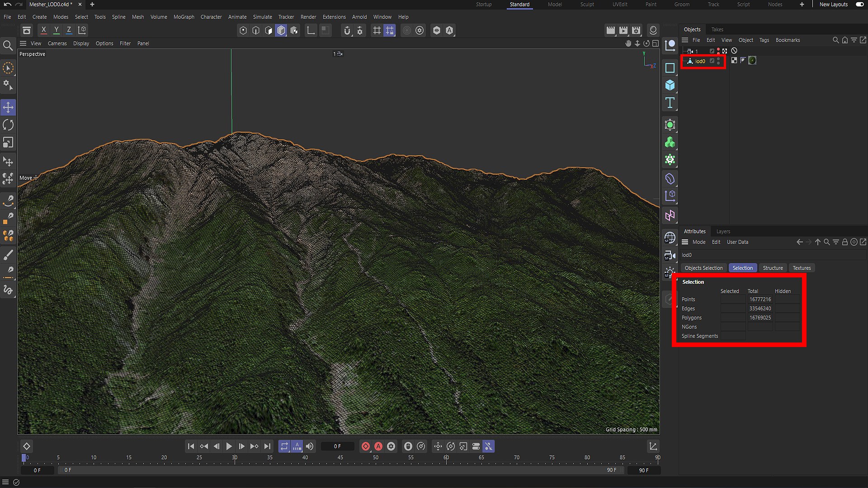This screenshot has height=488, width=868.
Task: Open the MoGraph menu
Action: (184, 17)
